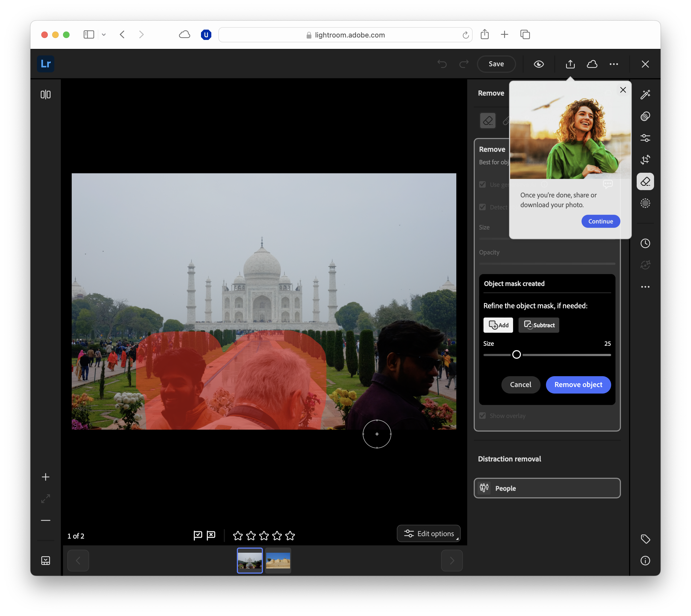Select the Remove eraser tool in sidebar
This screenshot has width=691, height=616.
click(x=645, y=181)
